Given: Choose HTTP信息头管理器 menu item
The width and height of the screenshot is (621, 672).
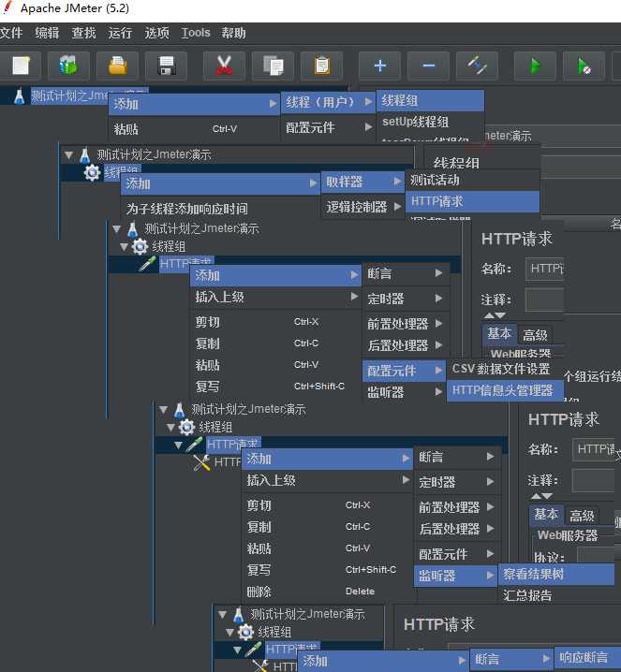Looking at the screenshot, I should 505,390.
